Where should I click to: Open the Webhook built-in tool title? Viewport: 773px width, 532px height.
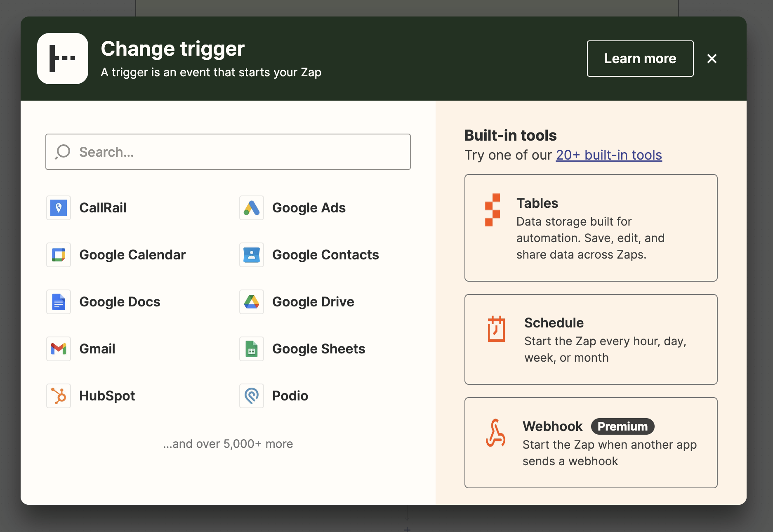(552, 426)
